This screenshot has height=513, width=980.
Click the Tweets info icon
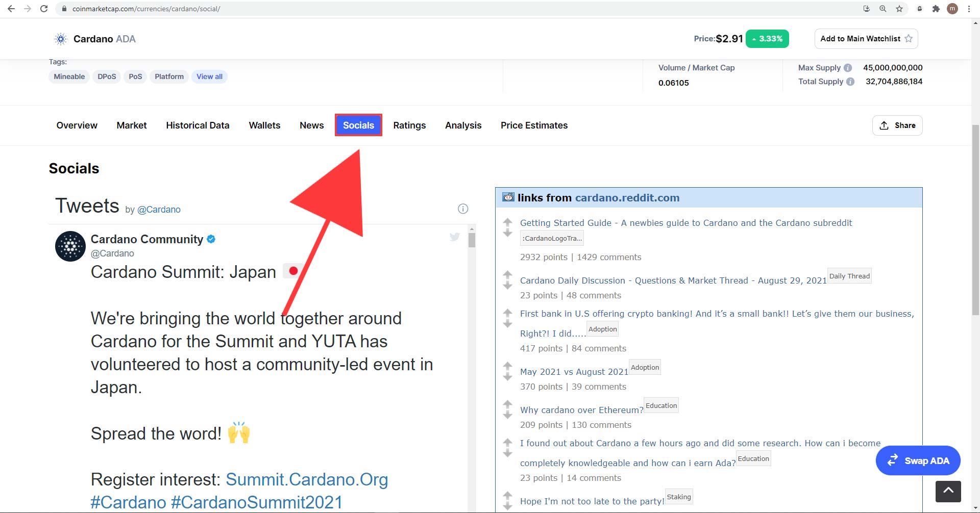pyautogui.click(x=463, y=209)
